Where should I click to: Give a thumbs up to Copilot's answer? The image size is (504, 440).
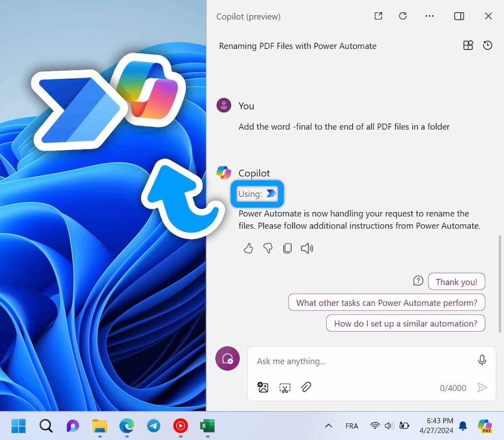pyautogui.click(x=248, y=248)
